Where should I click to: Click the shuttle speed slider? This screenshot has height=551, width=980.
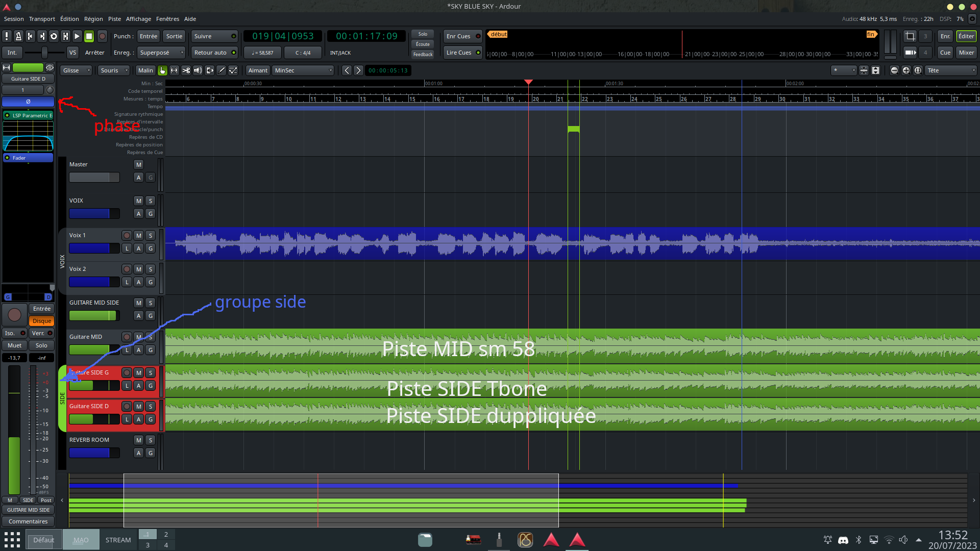pyautogui.click(x=44, y=53)
